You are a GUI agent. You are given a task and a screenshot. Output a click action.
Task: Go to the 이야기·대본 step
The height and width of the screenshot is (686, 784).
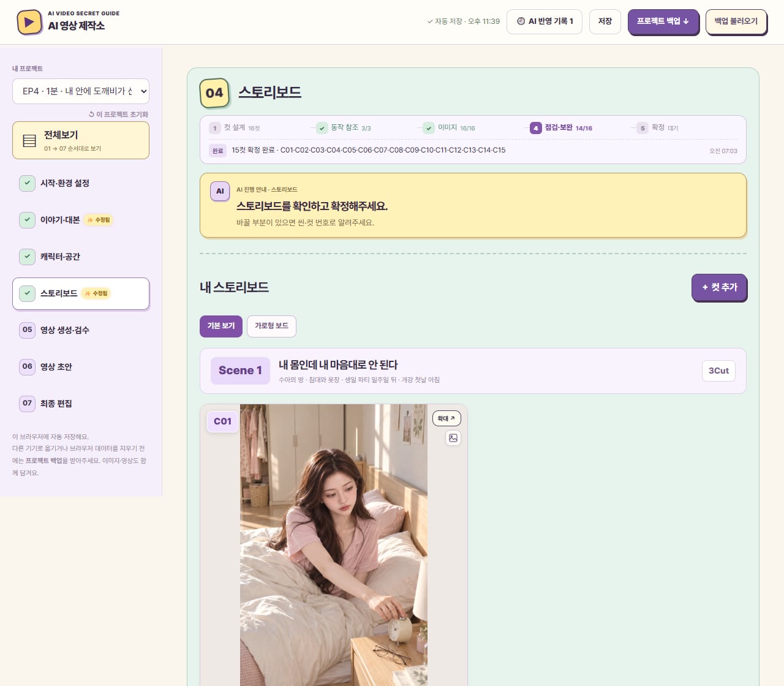(81, 220)
